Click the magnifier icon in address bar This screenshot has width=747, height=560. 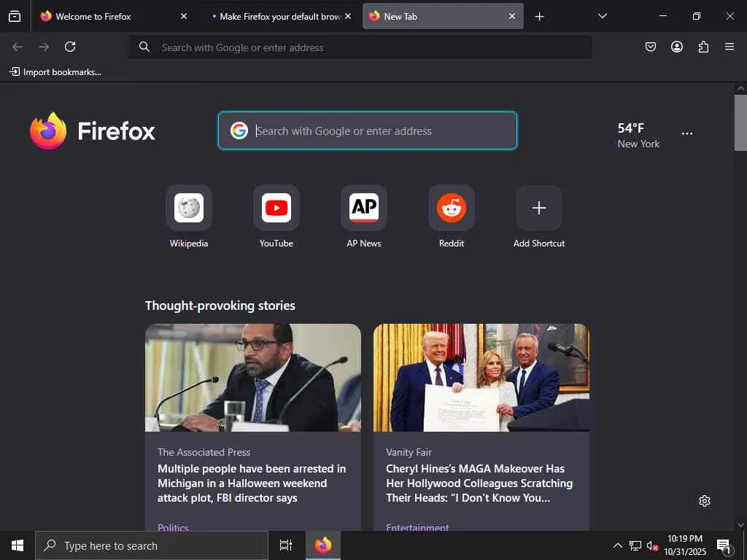click(144, 47)
